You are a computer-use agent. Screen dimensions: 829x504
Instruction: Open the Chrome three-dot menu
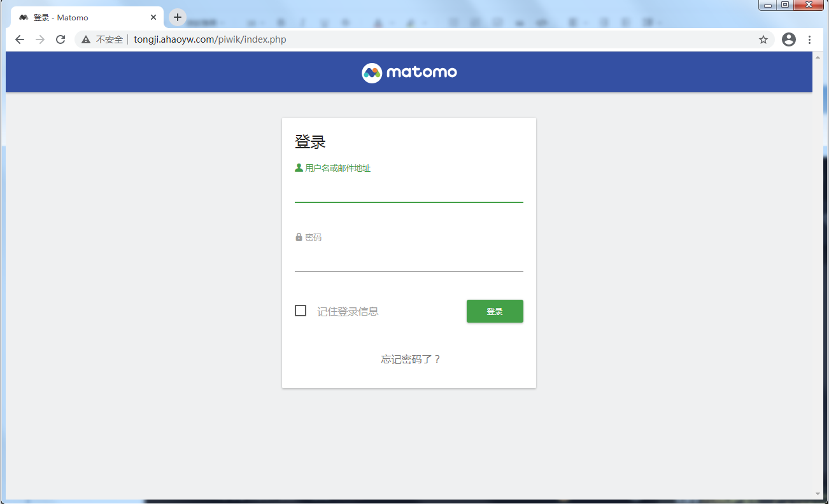pos(809,39)
